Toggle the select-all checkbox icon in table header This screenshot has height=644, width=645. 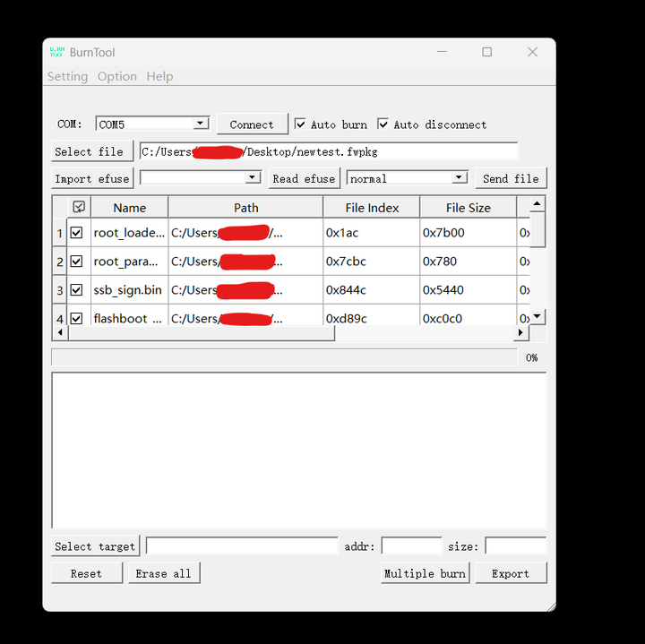[x=79, y=207]
